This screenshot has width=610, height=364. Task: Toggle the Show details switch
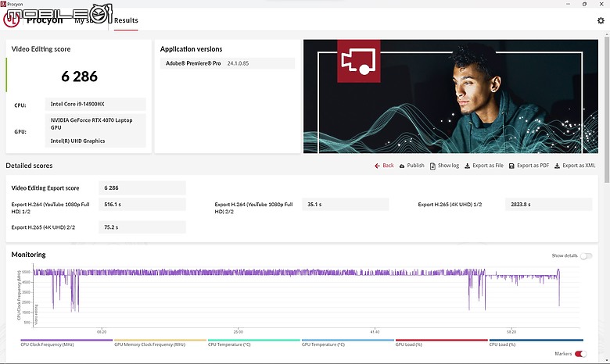click(586, 256)
